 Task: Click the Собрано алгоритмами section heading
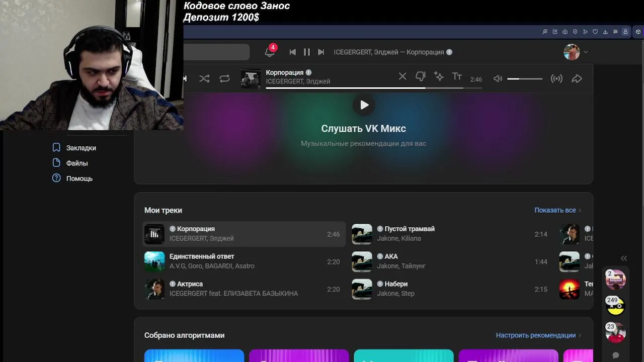[184, 335]
